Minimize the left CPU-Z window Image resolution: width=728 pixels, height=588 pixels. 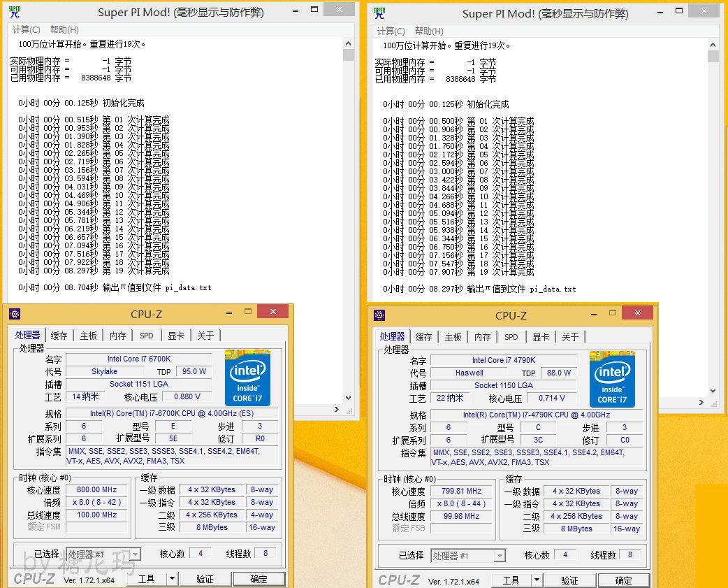pyautogui.click(x=229, y=313)
